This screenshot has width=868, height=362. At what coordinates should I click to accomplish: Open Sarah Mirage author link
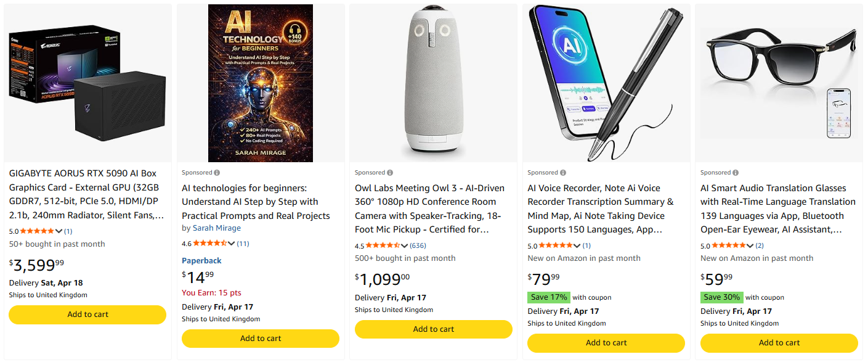[216, 228]
